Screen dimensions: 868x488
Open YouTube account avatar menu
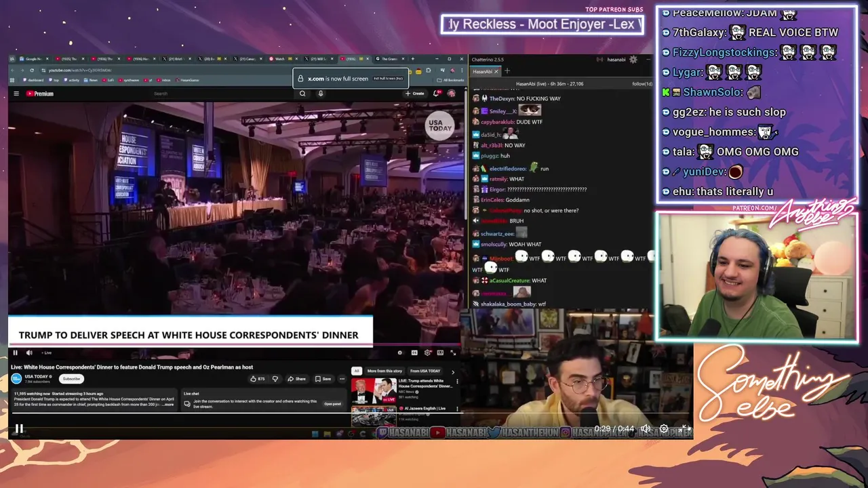click(451, 94)
